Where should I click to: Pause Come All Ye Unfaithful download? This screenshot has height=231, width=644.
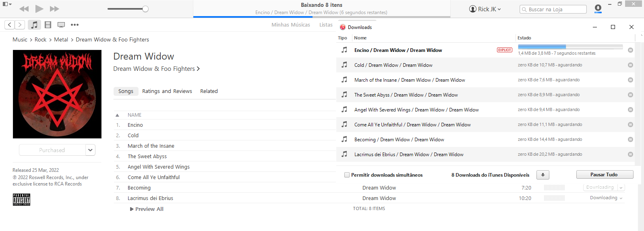pyautogui.click(x=630, y=125)
